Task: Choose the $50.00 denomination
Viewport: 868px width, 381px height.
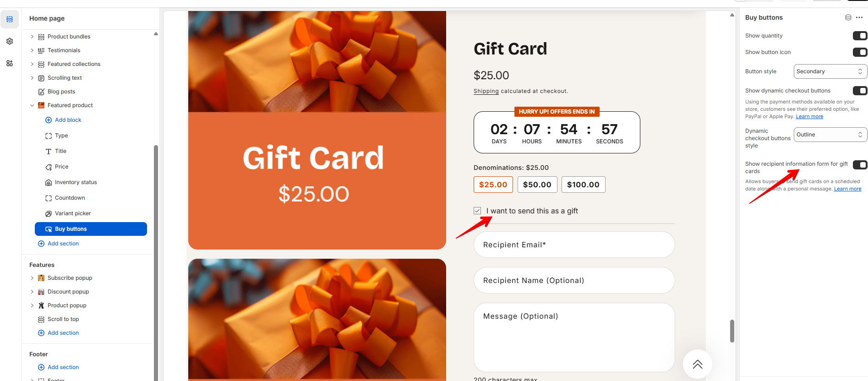Action: pyautogui.click(x=537, y=185)
